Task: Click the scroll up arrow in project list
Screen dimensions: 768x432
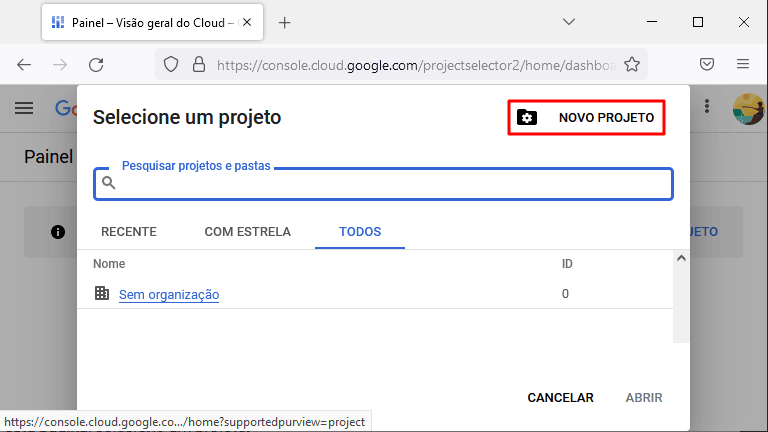Action: 681,258
